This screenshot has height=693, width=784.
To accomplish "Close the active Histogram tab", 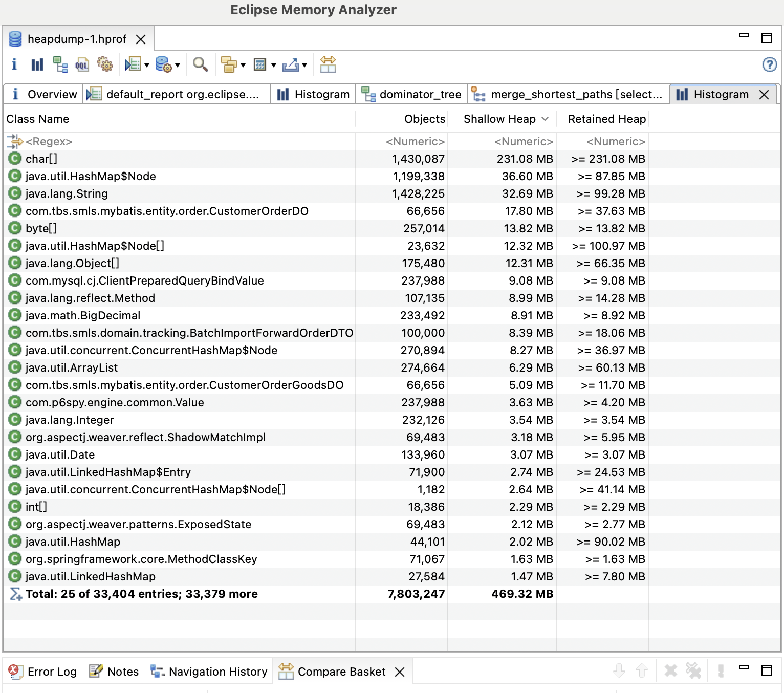I will coord(764,95).
